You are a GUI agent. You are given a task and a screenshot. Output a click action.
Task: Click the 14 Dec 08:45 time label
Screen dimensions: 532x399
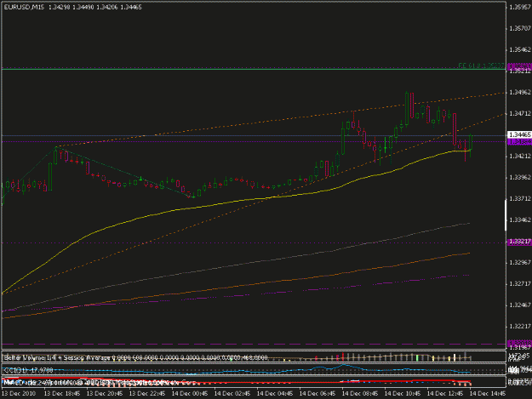[360, 394]
